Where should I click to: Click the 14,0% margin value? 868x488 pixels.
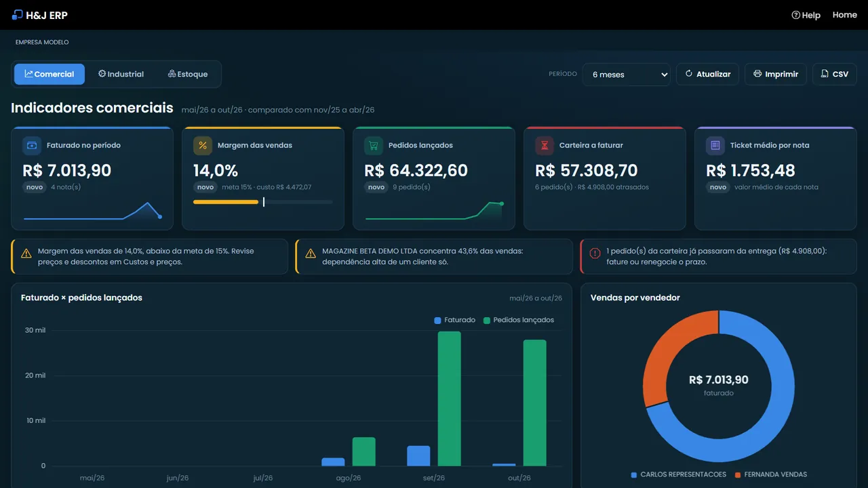pyautogui.click(x=216, y=170)
